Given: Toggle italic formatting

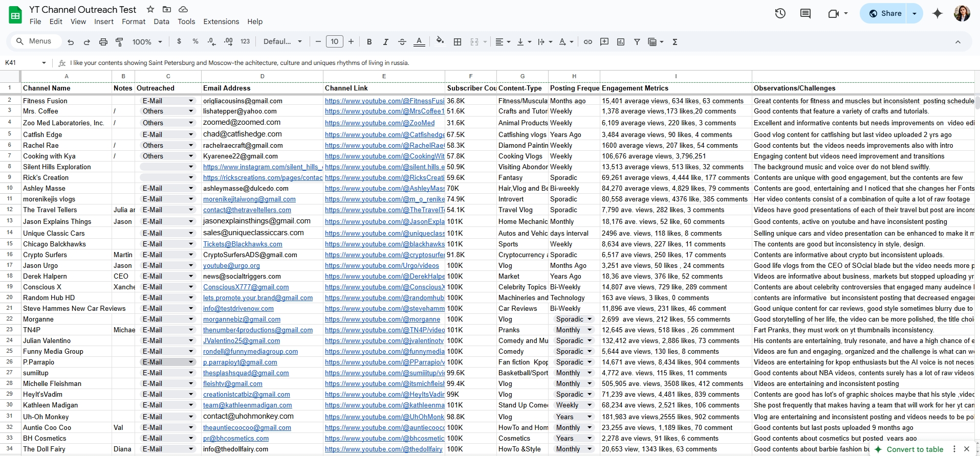Looking at the screenshot, I should click(x=385, y=42).
